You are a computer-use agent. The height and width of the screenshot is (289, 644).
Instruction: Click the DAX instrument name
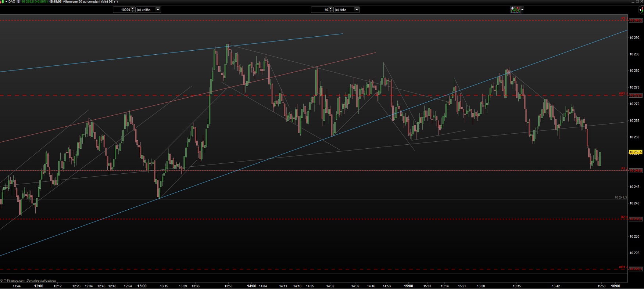click(12, 2)
